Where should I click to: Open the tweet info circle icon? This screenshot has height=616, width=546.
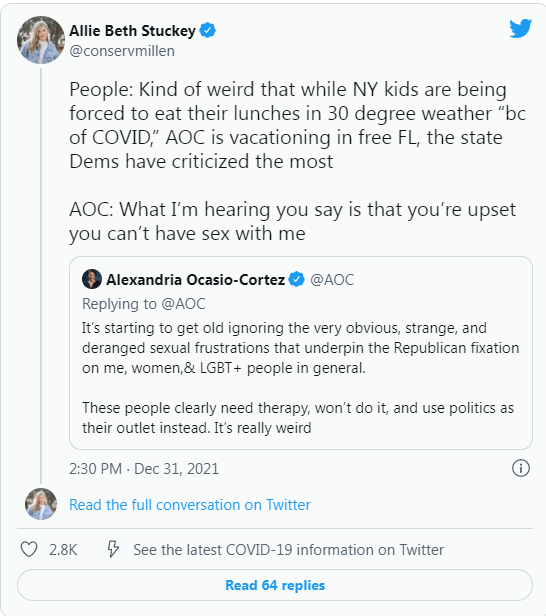[x=521, y=468]
